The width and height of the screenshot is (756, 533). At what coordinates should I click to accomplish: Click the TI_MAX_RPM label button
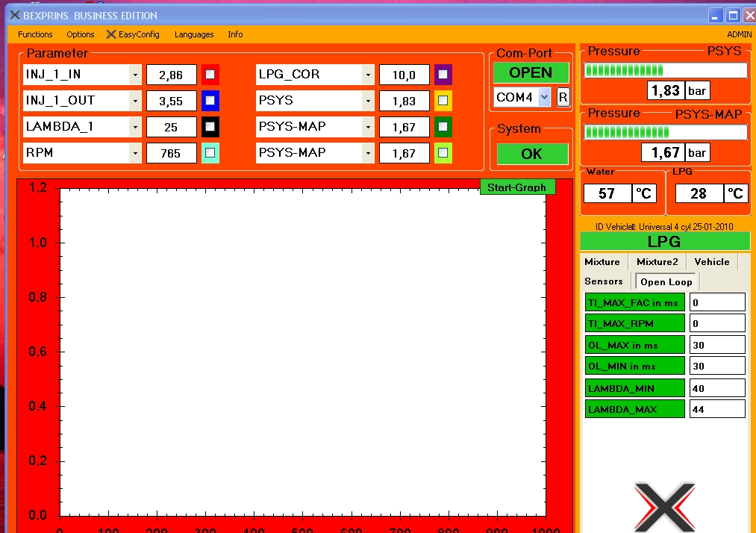tap(634, 323)
